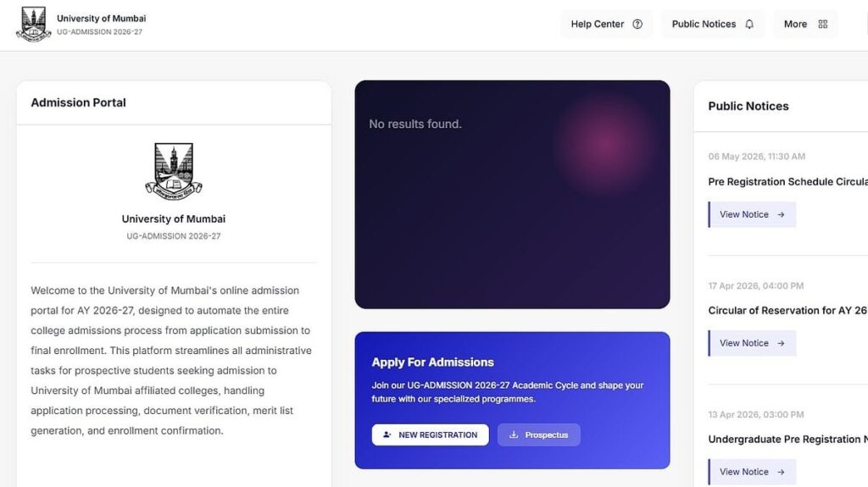
Task: Open the Circular of Reservation for AY title
Action: (787, 311)
